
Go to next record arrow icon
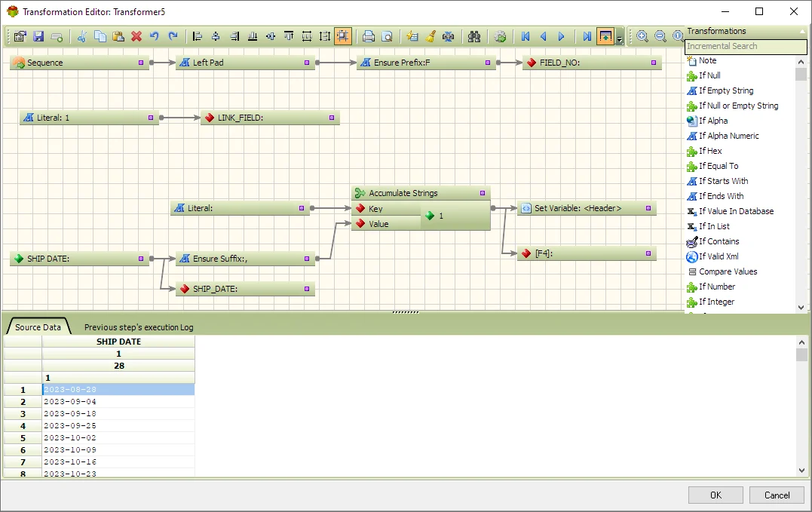[x=562, y=36]
